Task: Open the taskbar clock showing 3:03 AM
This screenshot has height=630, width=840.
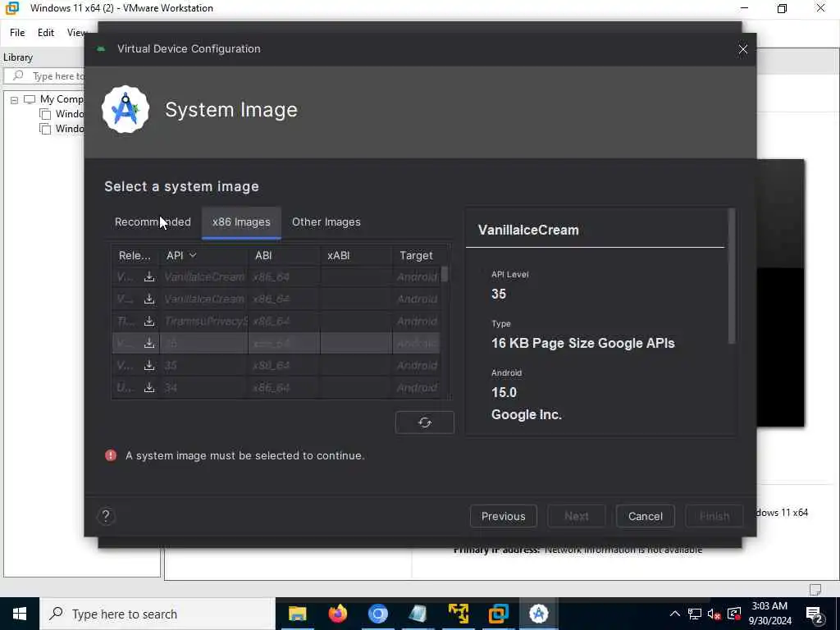Action: (x=769, y=614)
